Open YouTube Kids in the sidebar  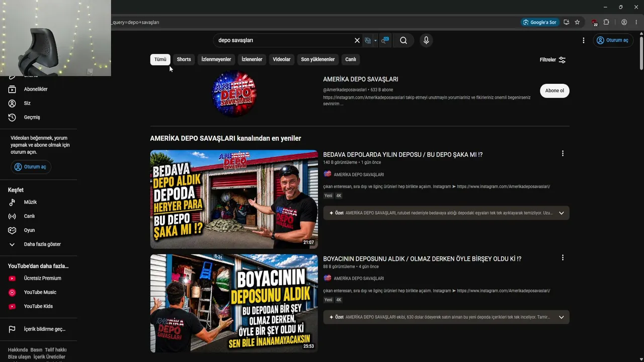tap(39, 306)
